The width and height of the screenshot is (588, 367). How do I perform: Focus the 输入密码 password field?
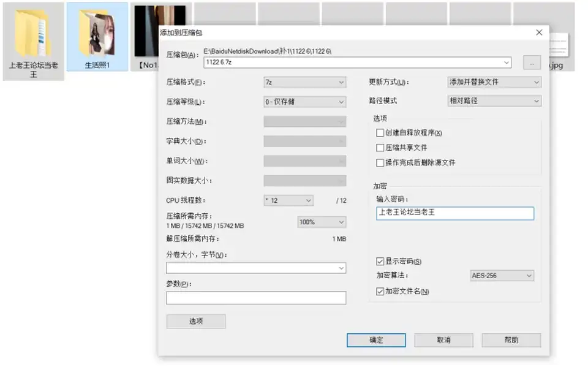click(x=455, y=213)
